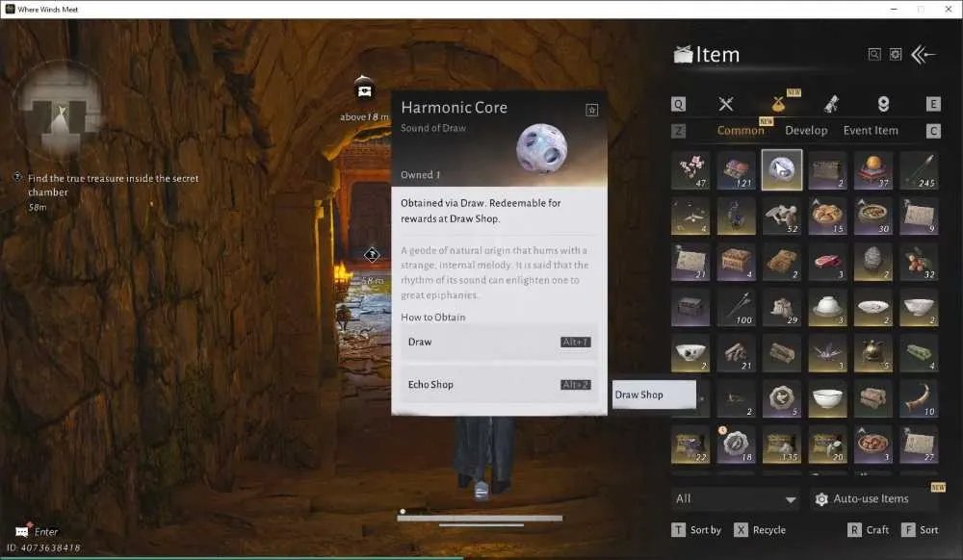Switch to the Common tab

coord(741,131)
